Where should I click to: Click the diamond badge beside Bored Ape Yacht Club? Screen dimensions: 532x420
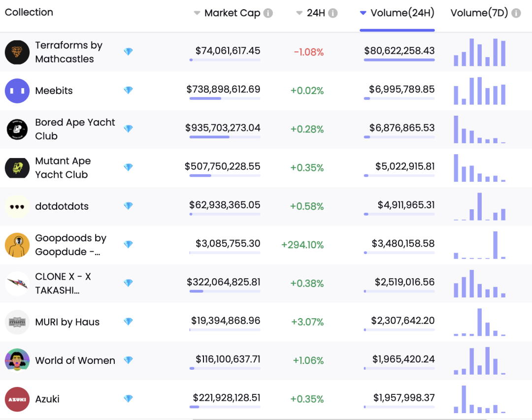coord(128,129)
